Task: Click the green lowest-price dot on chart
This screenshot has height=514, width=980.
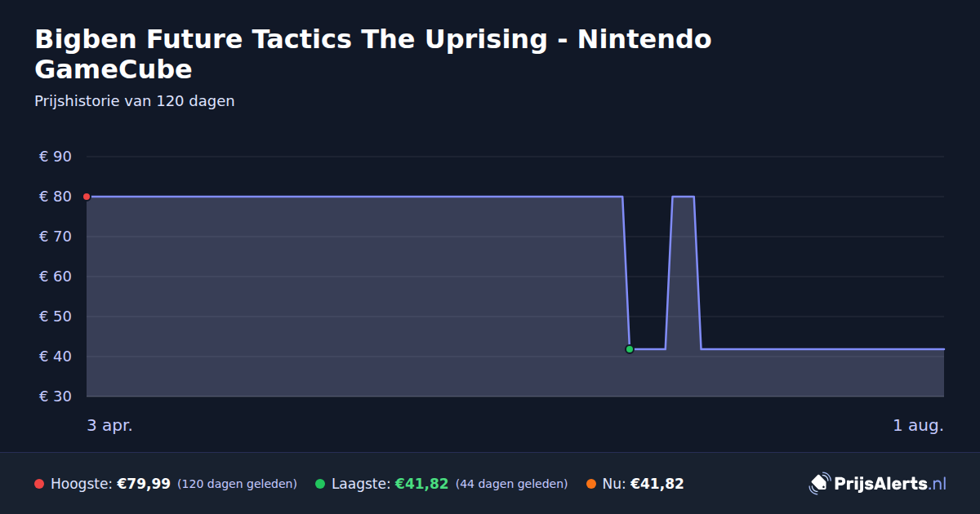Action: click(x=630, y=349)
